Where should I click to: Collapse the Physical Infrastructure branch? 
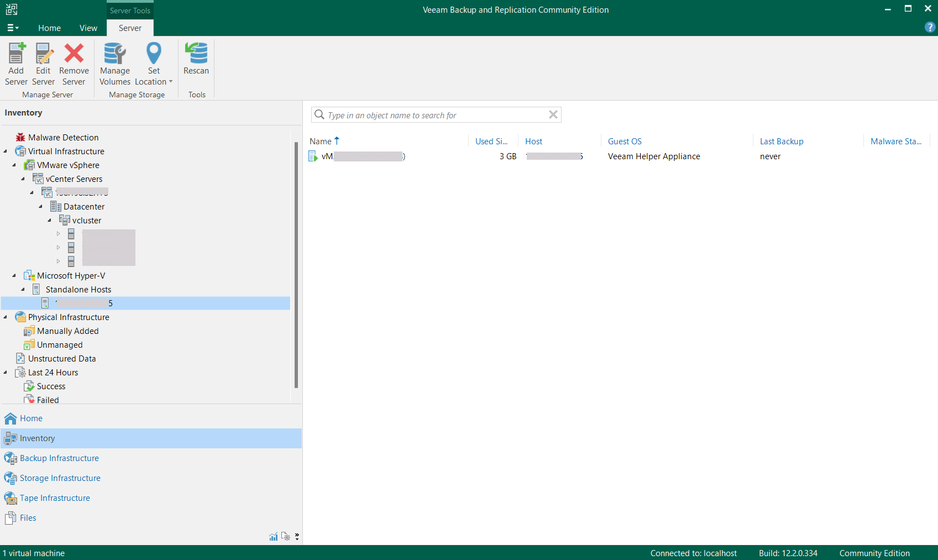point(6,317)
